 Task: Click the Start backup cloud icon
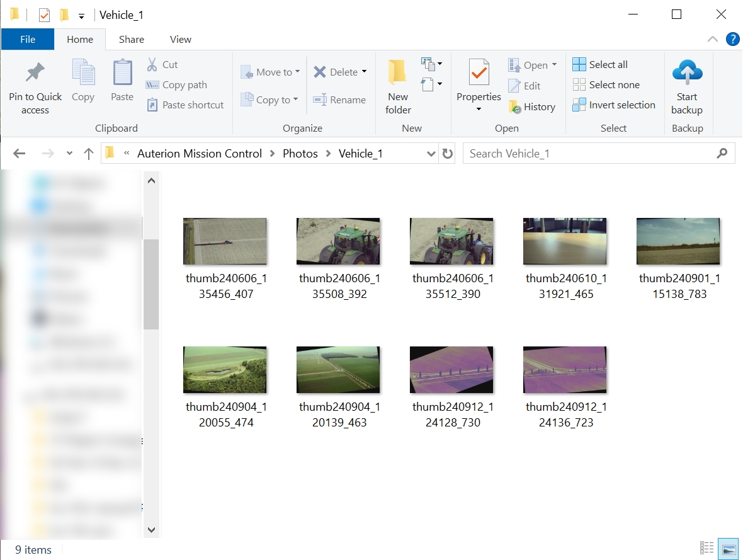686,73
